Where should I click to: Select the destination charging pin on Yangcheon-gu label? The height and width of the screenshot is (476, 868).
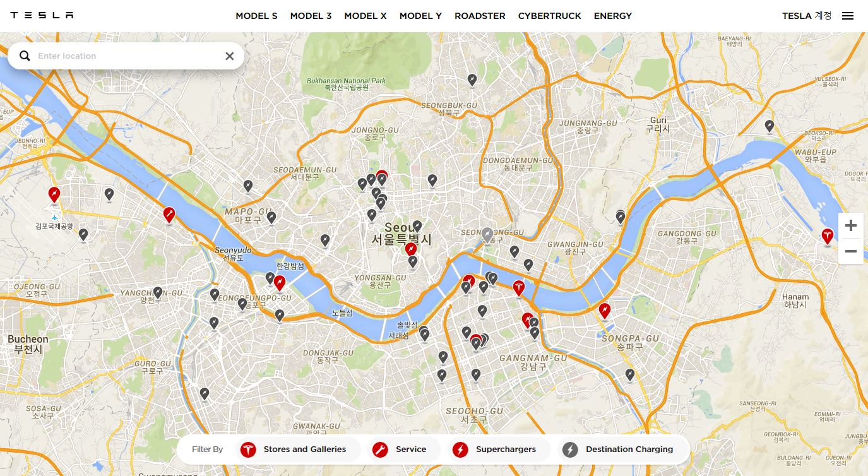click(158, 293)
